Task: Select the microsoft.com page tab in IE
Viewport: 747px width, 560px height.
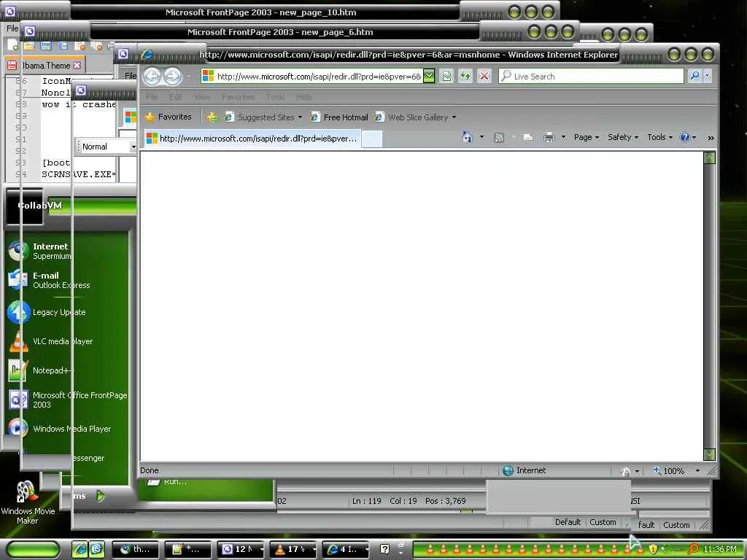Action: coord(252,139)
